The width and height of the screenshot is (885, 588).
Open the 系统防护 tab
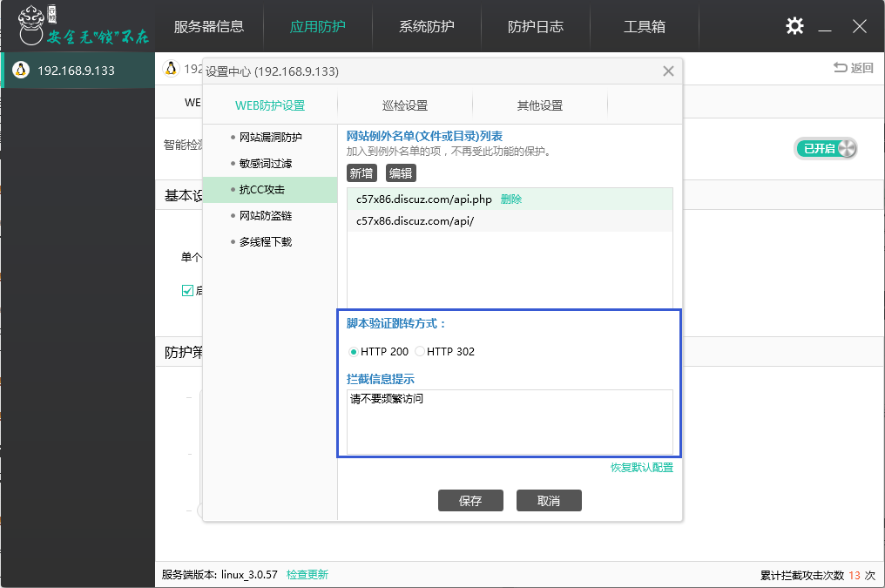pyautogui.click(x=427, y=26)
